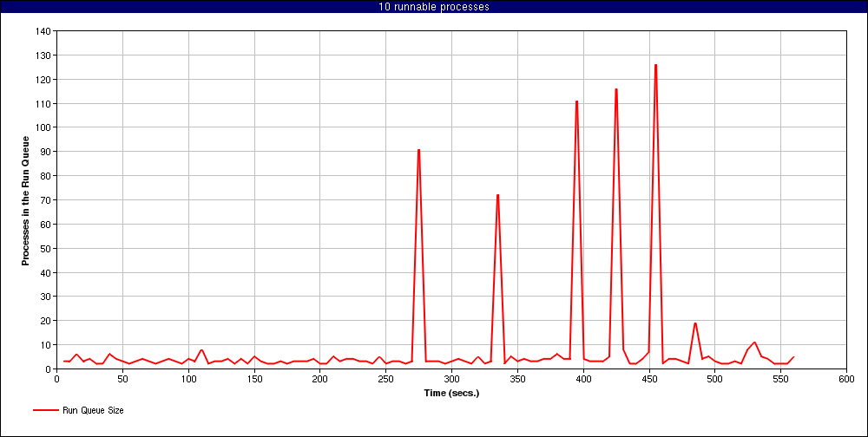Screen dimensions: 868x437
Task: Click the peak of the highest spike near 455 seconds
Action: point(655,65)
